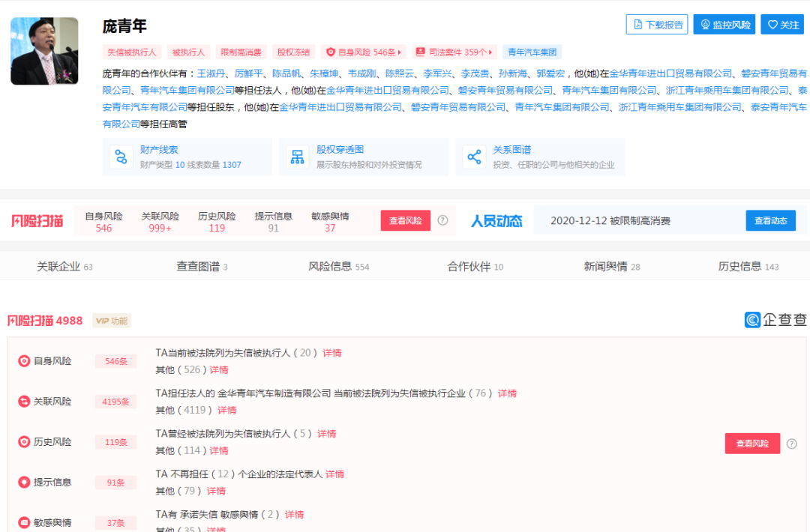Click help question icon beside top 查看风险
The width and height of the screenshot is (810, 532).
[442, 220]
